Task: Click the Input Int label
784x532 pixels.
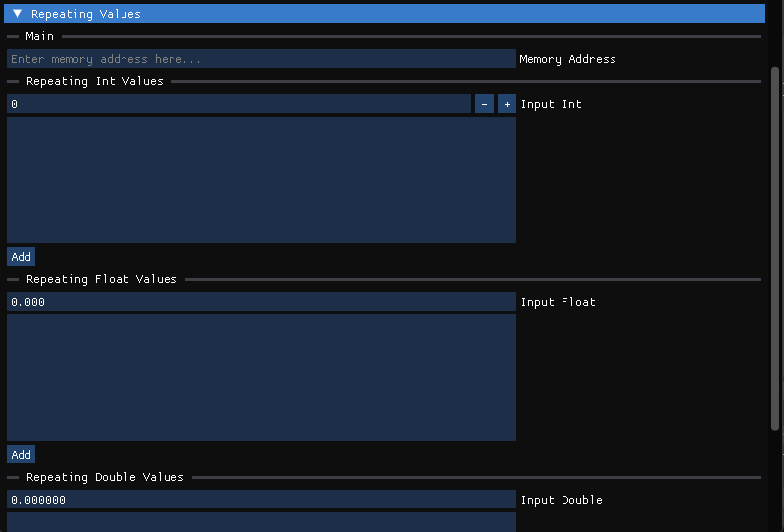Action: 551,104
